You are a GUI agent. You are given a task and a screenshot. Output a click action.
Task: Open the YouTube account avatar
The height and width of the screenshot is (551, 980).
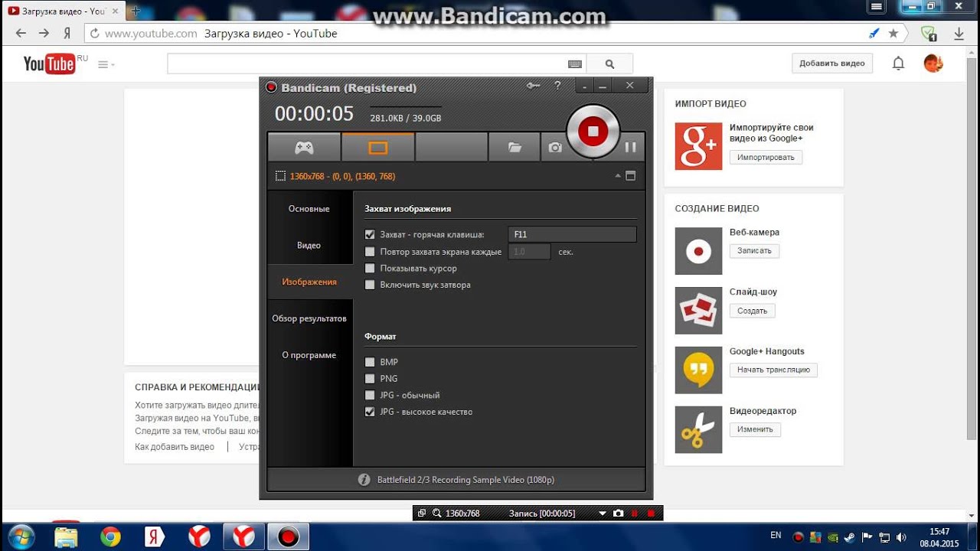click(x=933, y=64)
